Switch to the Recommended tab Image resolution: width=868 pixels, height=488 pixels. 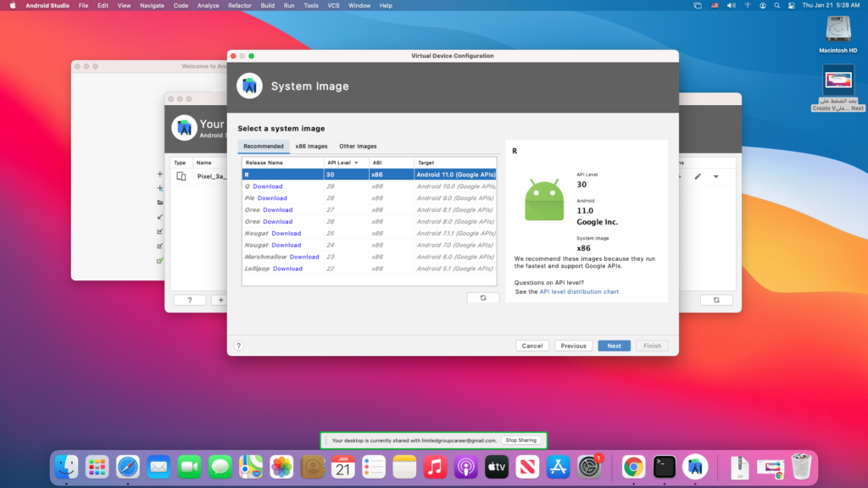264,146
